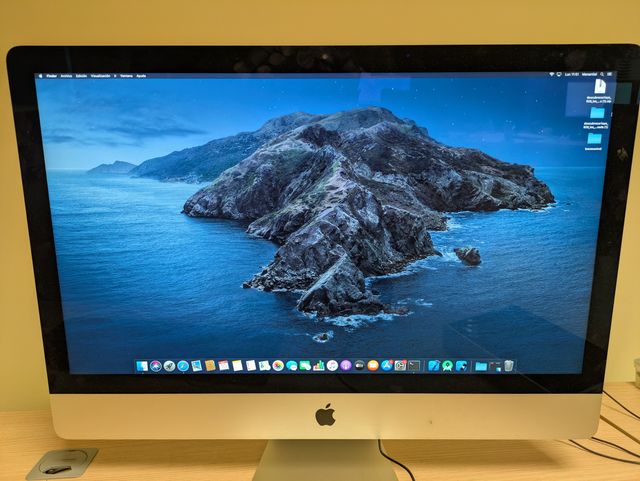Open the Ventana menu

coord(127,76)
